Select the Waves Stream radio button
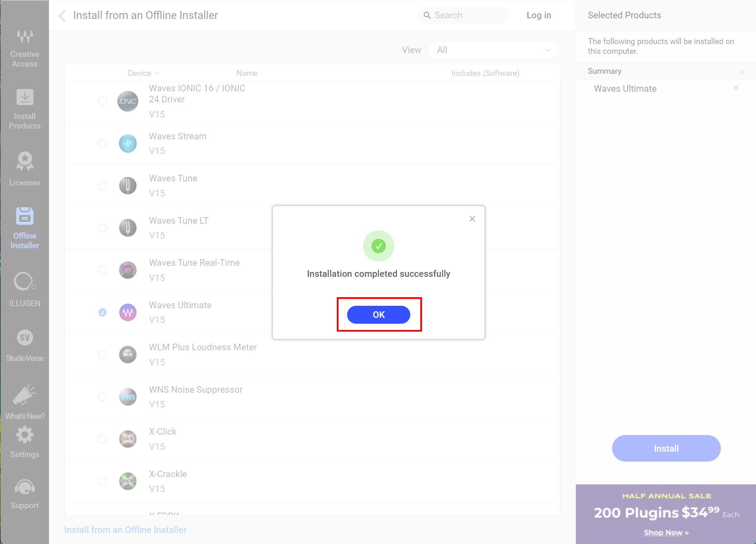This screenshot has width=756, height=544. pos(102,143)
